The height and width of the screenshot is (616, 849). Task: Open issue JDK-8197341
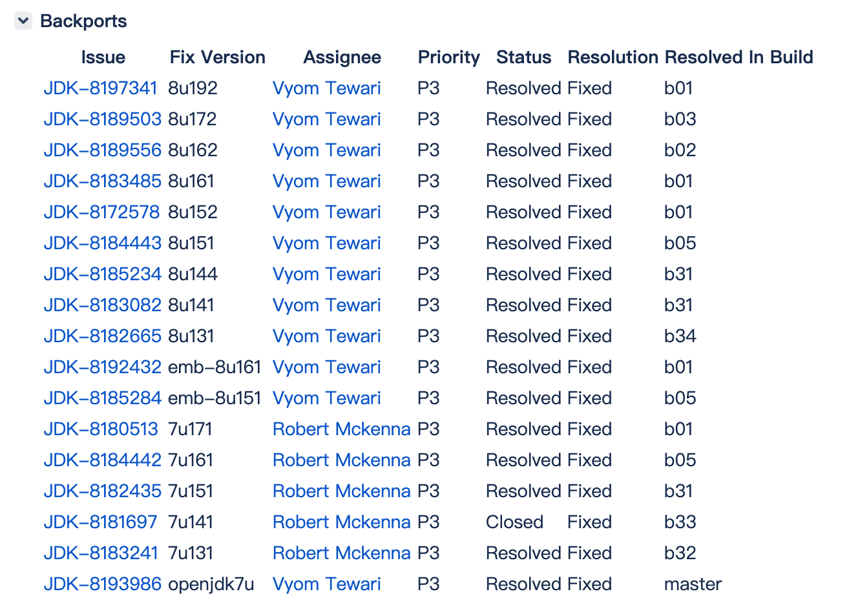pos(101,88)
